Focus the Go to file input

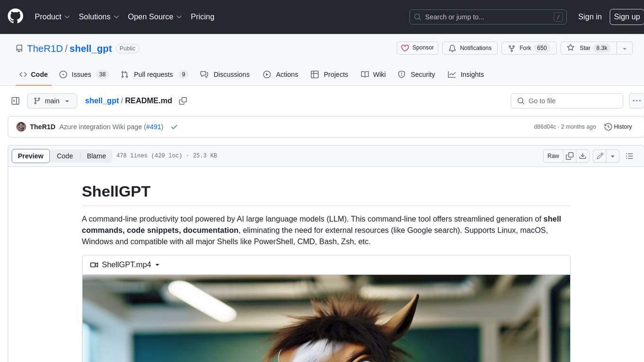(x=567, y=101)
